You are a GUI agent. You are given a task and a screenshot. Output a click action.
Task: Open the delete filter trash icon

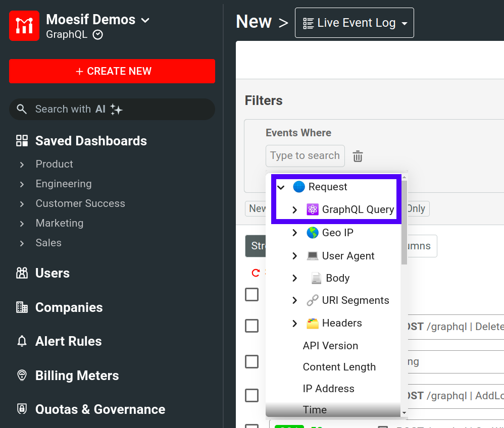(358, 156)
